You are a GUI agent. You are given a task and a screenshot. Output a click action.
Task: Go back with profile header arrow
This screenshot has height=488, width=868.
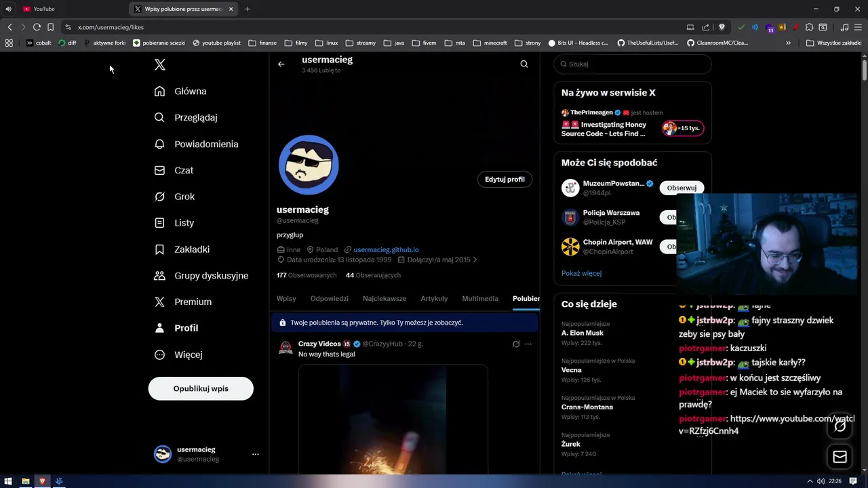coord(281,64)
